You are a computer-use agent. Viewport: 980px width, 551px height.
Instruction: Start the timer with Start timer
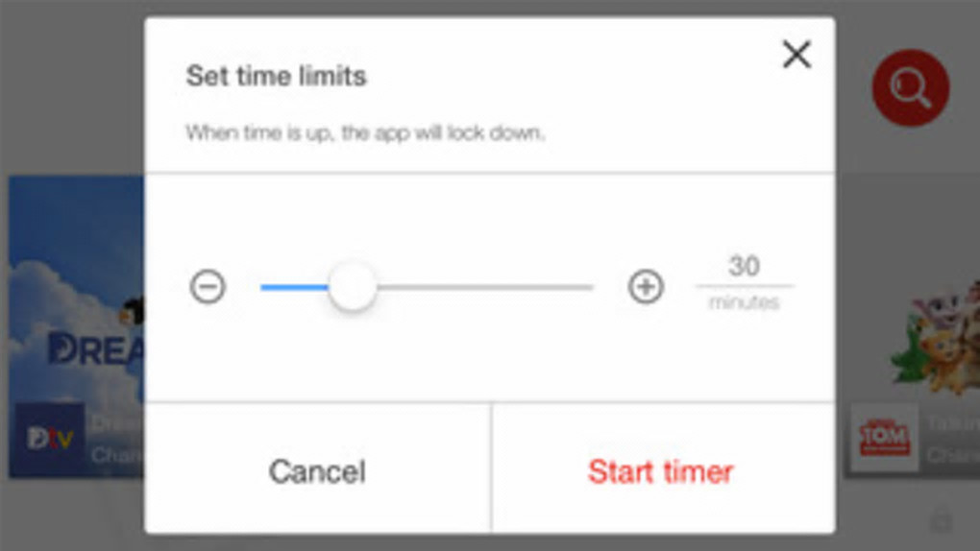coord(661,471)
